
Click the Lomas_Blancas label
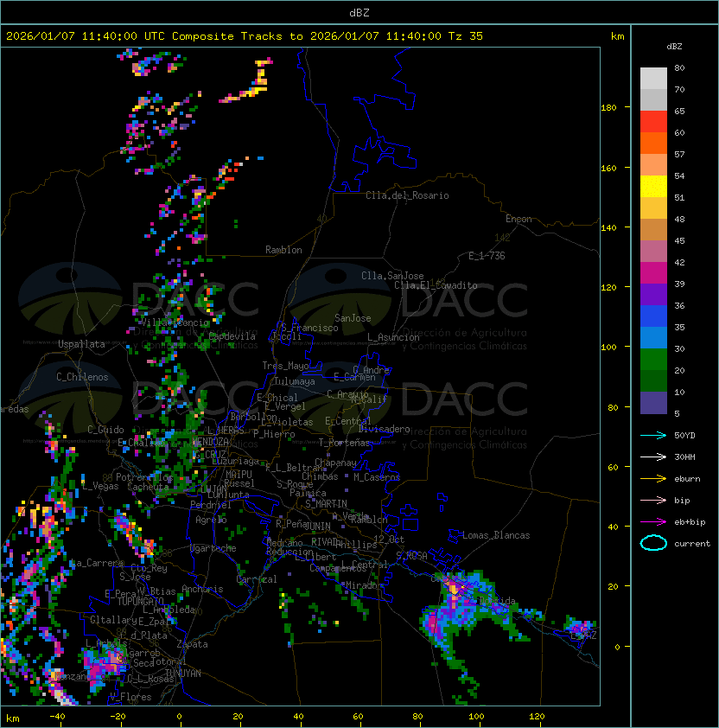point(496,535)
